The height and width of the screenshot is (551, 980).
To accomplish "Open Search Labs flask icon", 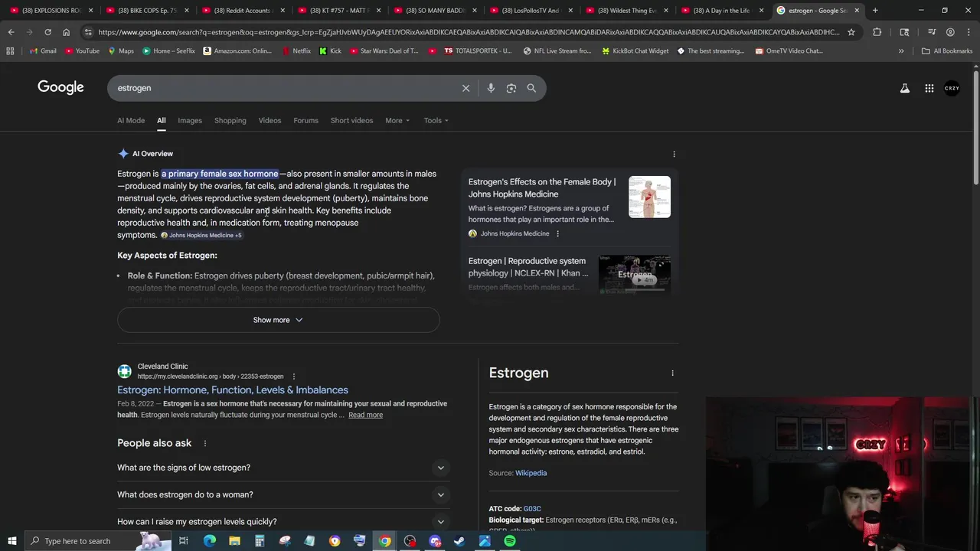I will (x=905, y=88).
